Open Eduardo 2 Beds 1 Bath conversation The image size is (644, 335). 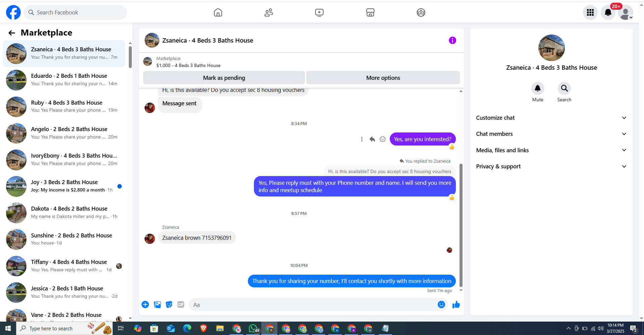click(x=64, y=80)
